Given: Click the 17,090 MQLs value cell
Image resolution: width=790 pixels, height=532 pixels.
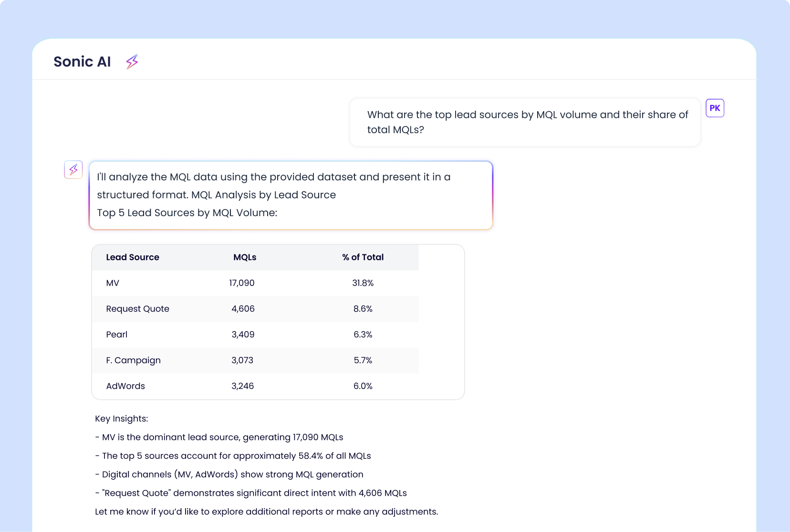Looking at the screenshot, I should click(x=242, y=283).
